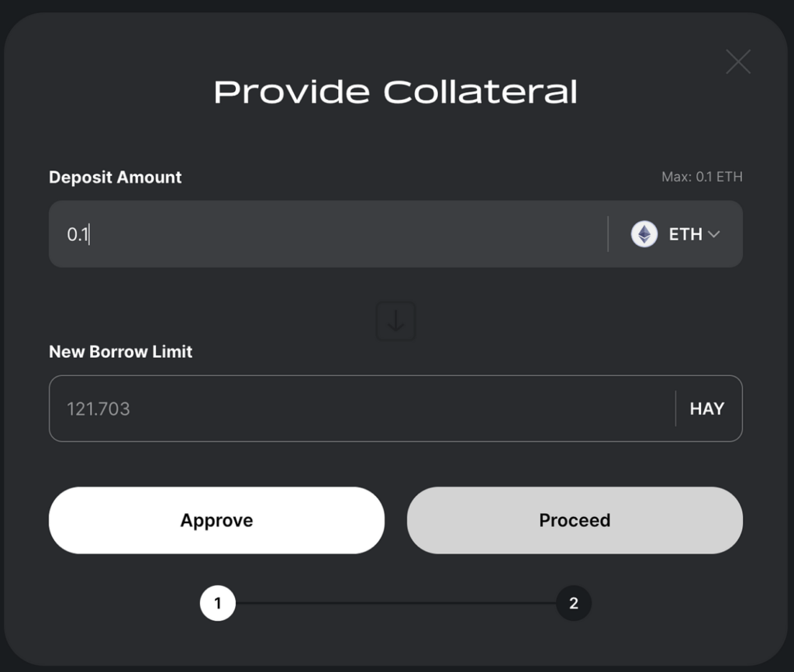Viewport: 794px width, 672px height.
Task: Click the Provide Collateral title
Action: 396,91
